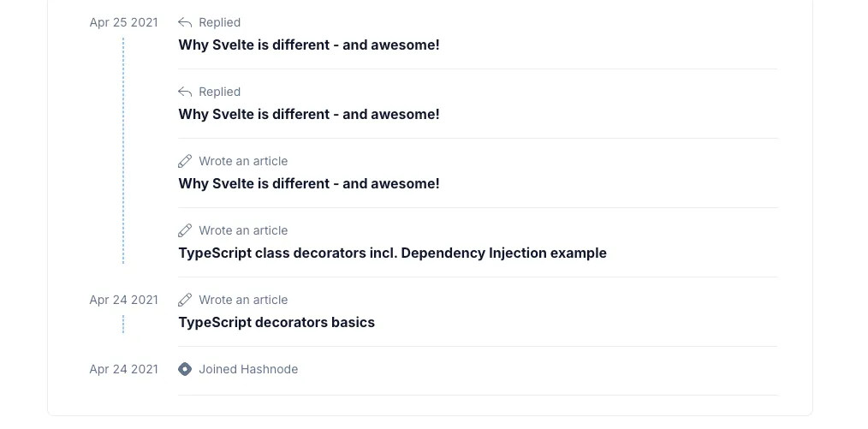Click the Joined Hashnode text

click(248, 369)
